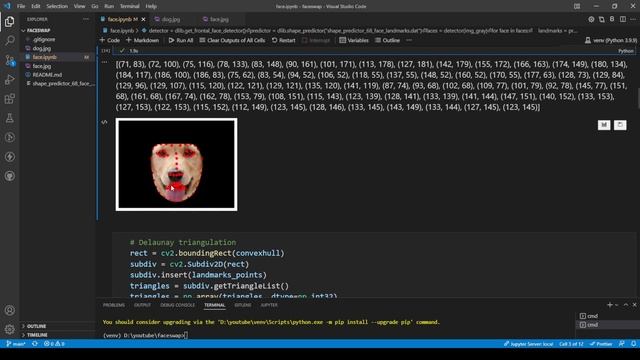Add a new Markdown cell
The height and width of the screenshot is (360, 640).
(142, 40)
